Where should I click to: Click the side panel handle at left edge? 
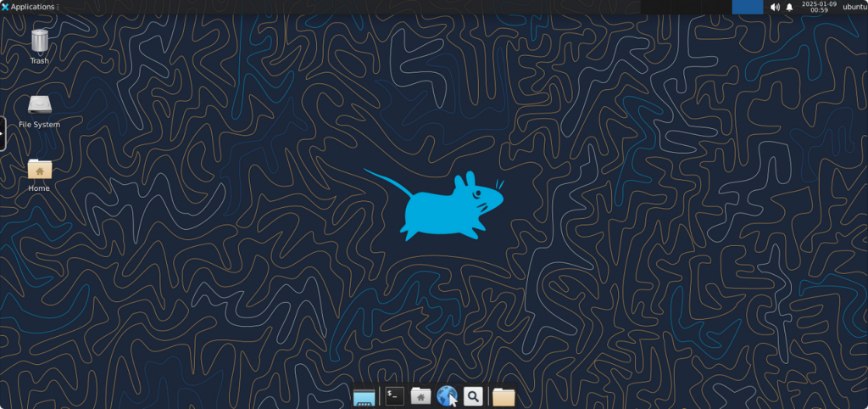point(3,133)
